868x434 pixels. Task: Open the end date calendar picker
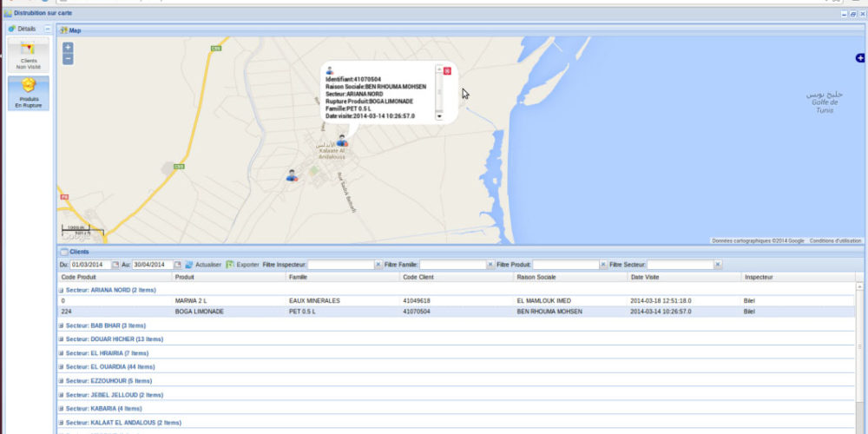[178, 264]
